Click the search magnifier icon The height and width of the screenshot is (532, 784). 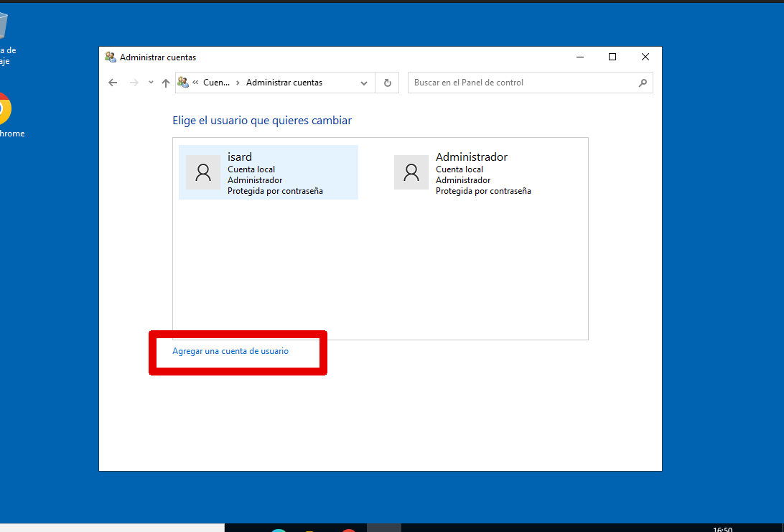pyautogui.click(x=643, y=83)
